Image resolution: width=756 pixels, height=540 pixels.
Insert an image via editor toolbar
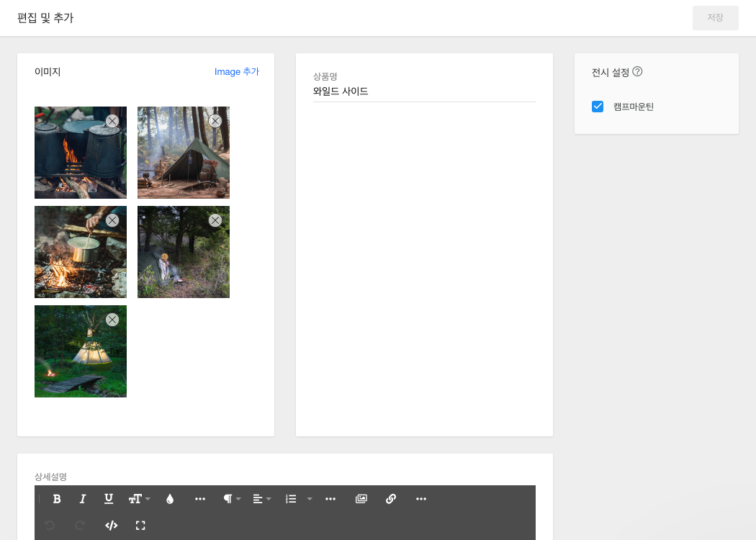[361, 499]
